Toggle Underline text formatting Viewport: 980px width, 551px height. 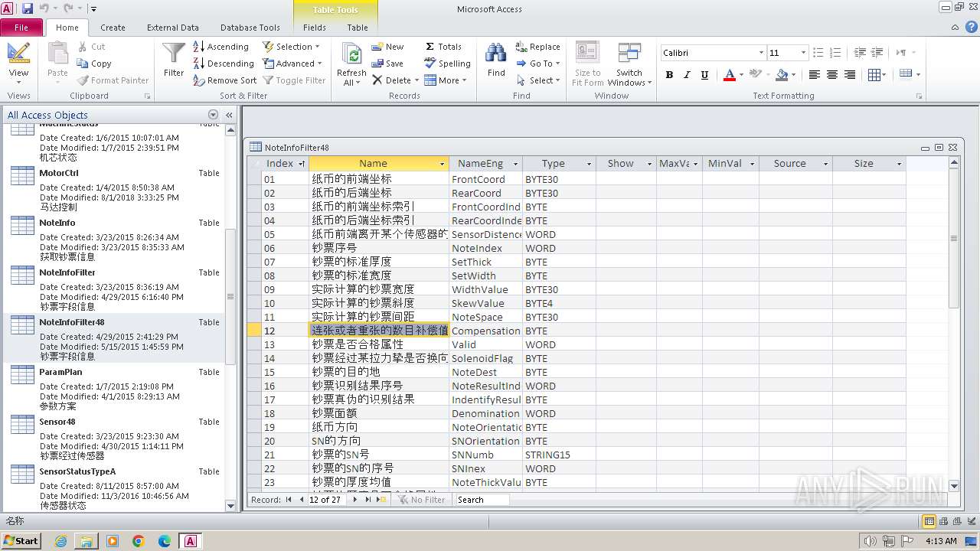(x=704, y=75)
